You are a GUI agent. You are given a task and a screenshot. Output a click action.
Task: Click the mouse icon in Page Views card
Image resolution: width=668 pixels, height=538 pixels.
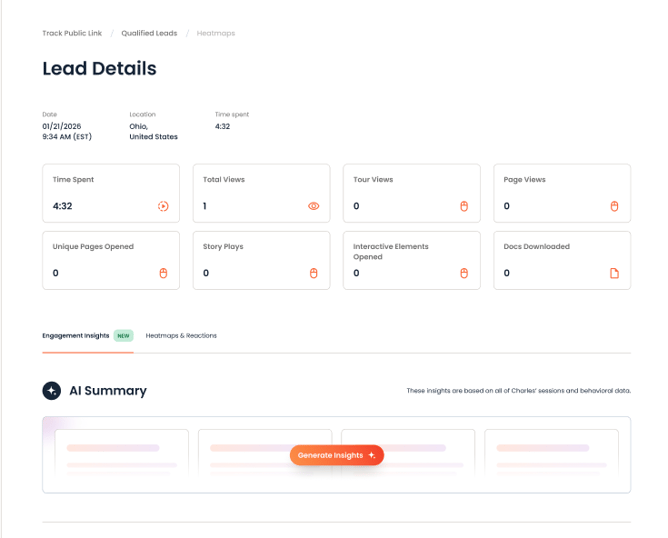click(614, 206)
